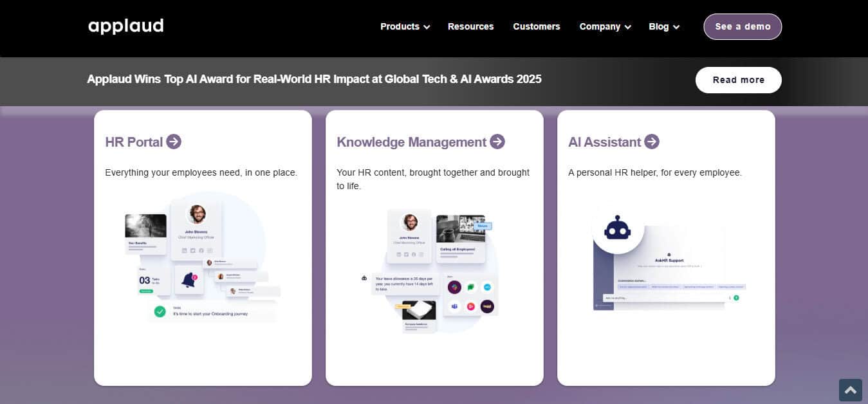The image size is (868, 404).
Task: Click 'Everything your employees need, in one place.'
Action: (x=201, y=172)
